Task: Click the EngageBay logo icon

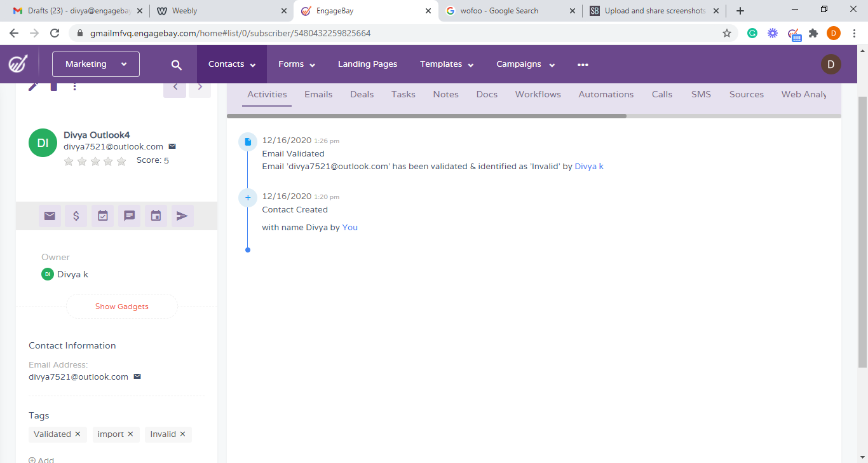Action: 18,64
